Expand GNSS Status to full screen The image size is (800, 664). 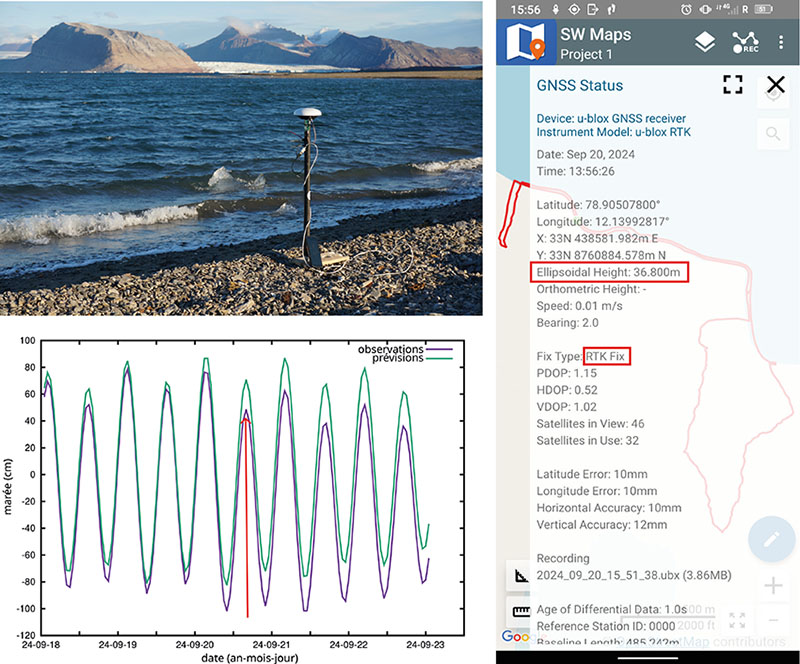pos(733,85)
